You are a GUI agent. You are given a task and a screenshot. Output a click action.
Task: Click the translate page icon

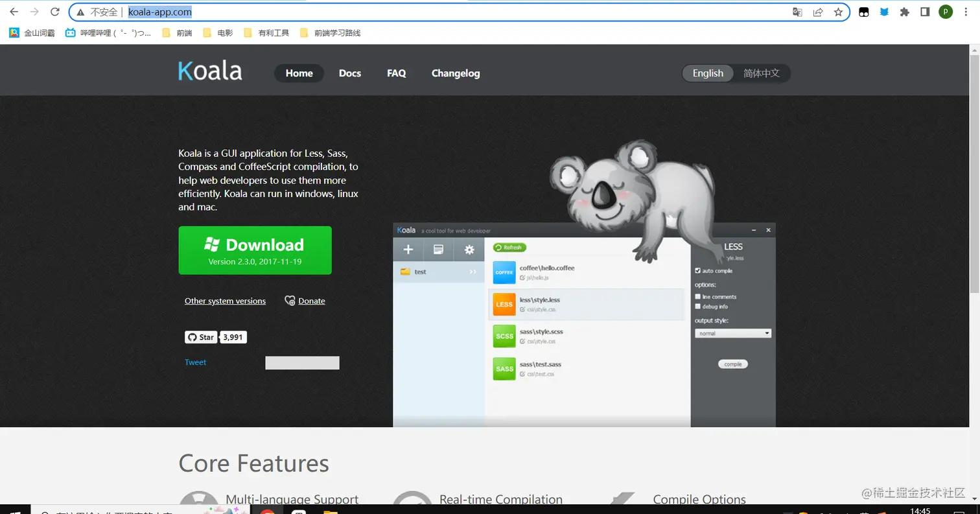tap(797, 12)
